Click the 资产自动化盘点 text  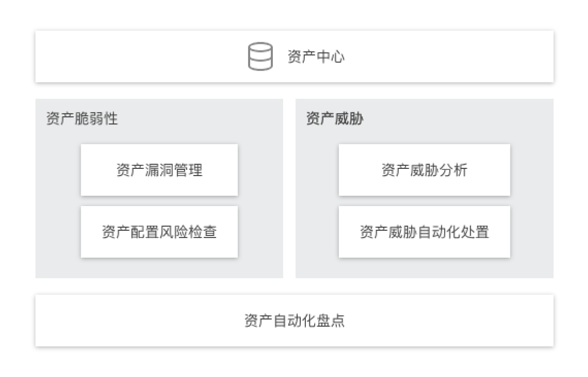(294, 321)
